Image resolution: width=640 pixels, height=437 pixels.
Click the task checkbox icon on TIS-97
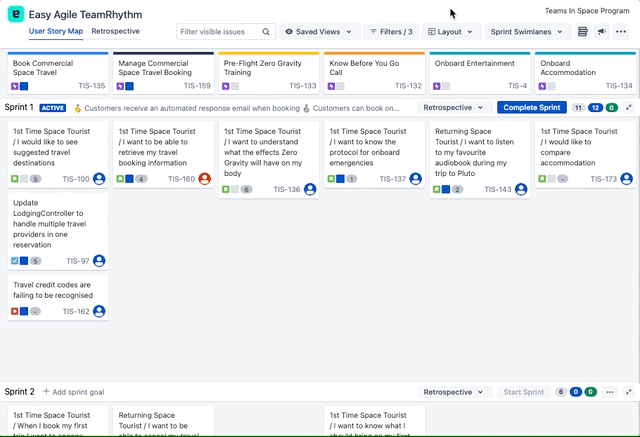[x=15, y=261]
